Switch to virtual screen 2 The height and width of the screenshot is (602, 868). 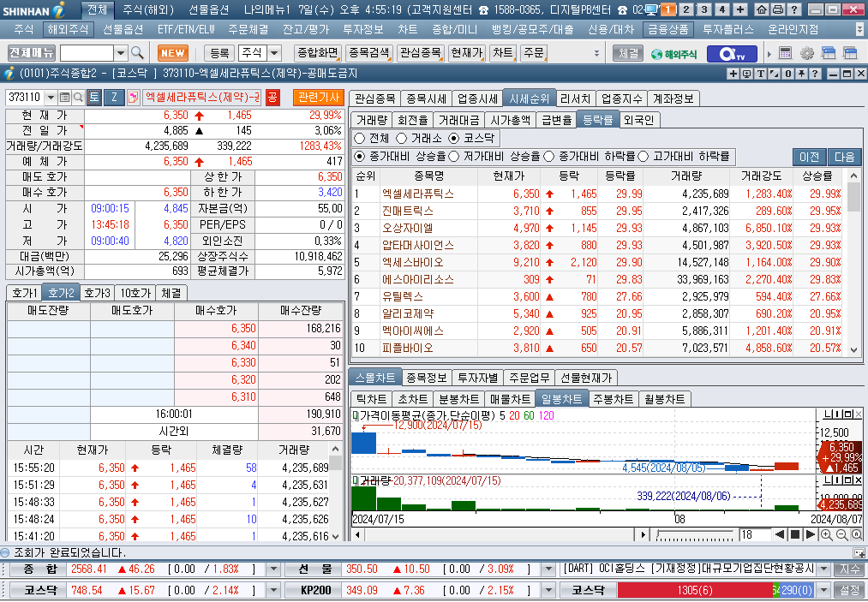pos(686,9)
